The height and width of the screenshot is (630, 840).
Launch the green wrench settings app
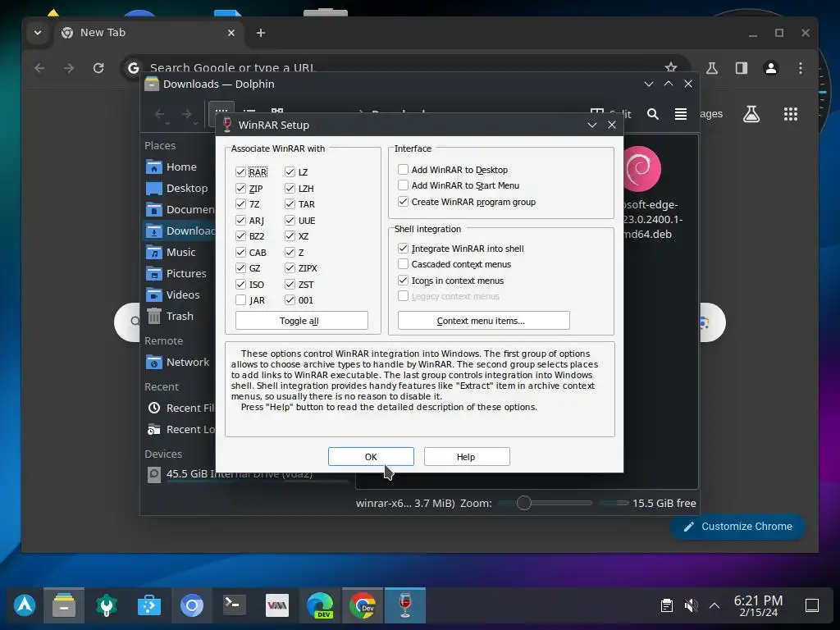pyautogui.click(x=106, y=605)
